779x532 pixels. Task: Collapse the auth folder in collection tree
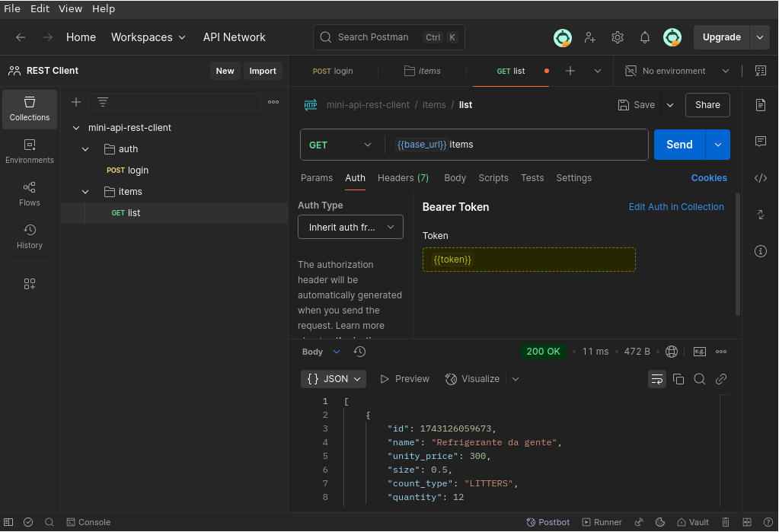(86, 149)
